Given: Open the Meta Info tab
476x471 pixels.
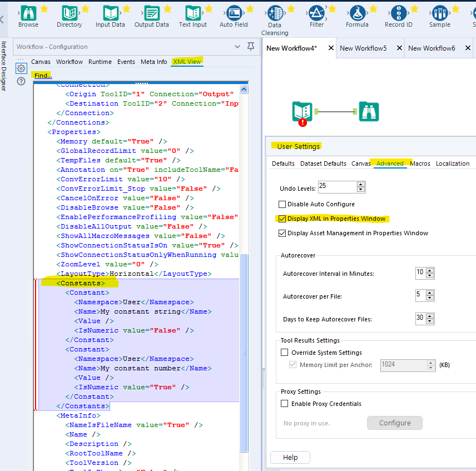Looking at the screenshot, I should [x=153, y=62].
